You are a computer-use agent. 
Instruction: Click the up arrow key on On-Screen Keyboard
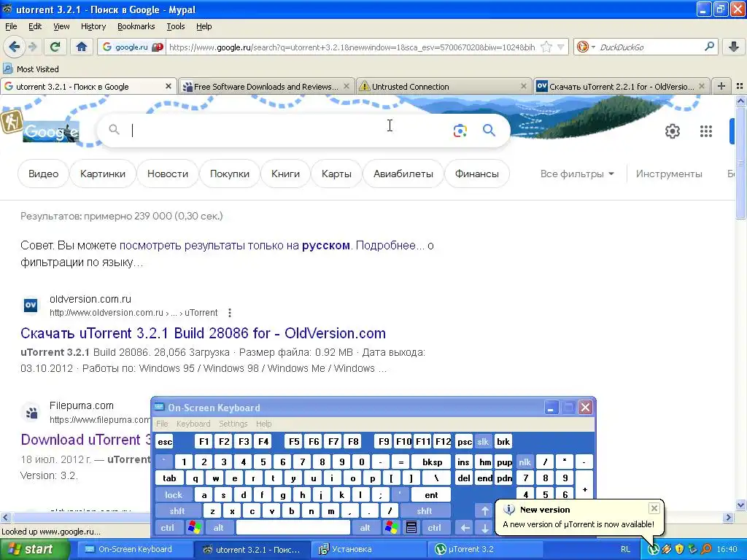click(x=484, y=511)
